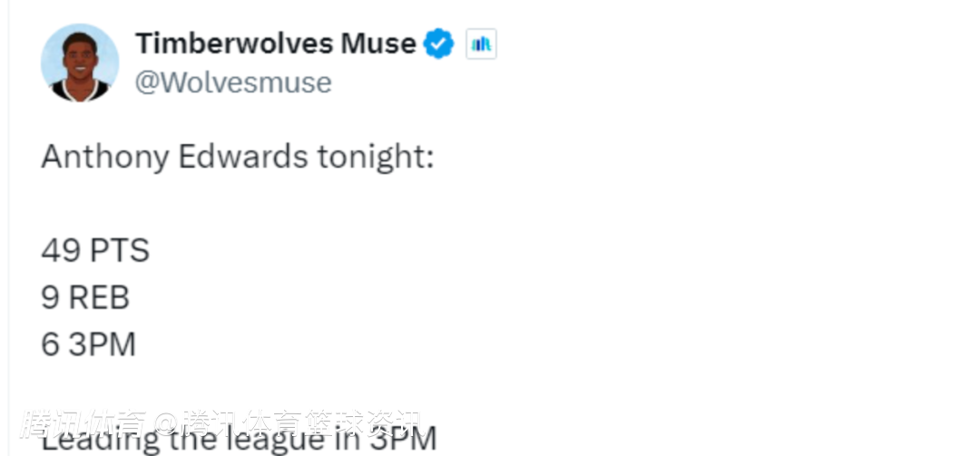Click the number 49 in the points line
Screen dimensions: 980x456
tap(60, 251)
